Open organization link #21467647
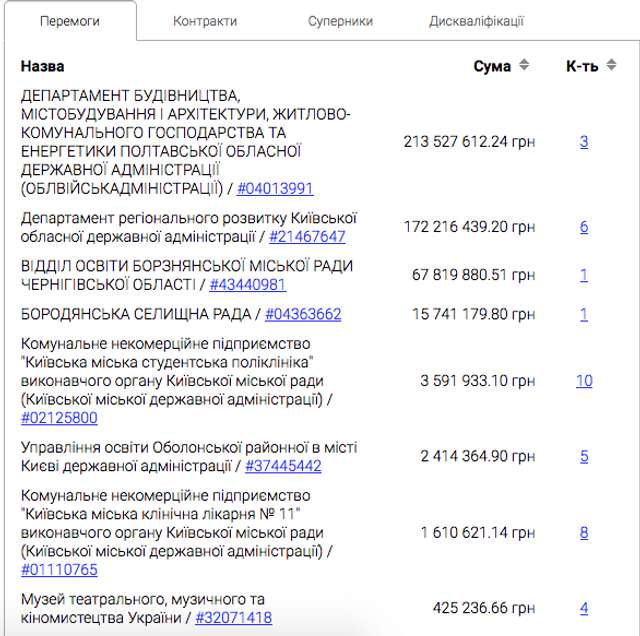This screenshot has height=636, width=640. tap(307, 236)
